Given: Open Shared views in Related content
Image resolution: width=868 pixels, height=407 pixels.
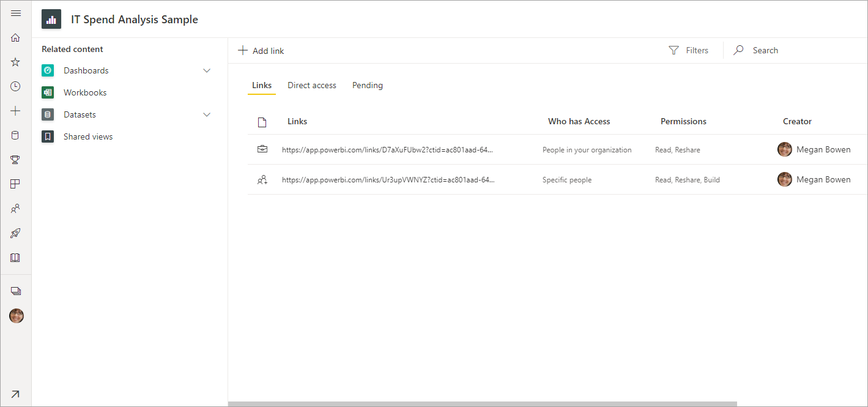Looking at the screenshot, I should coord(88,136).
